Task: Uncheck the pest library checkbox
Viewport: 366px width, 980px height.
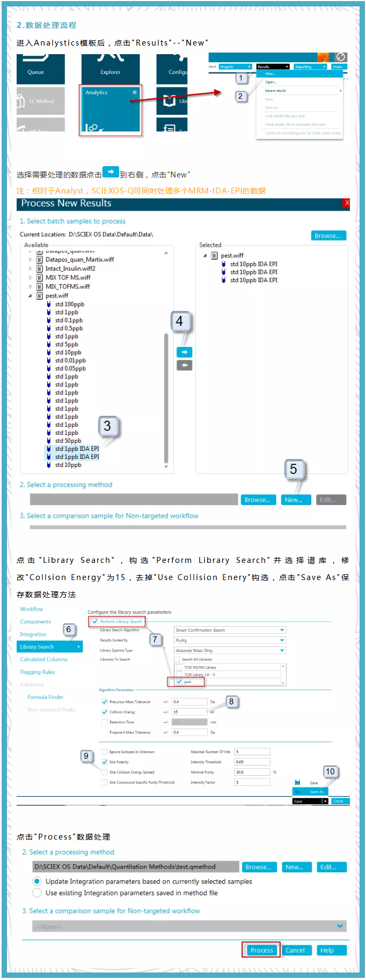Action: [x=179, y=682]
